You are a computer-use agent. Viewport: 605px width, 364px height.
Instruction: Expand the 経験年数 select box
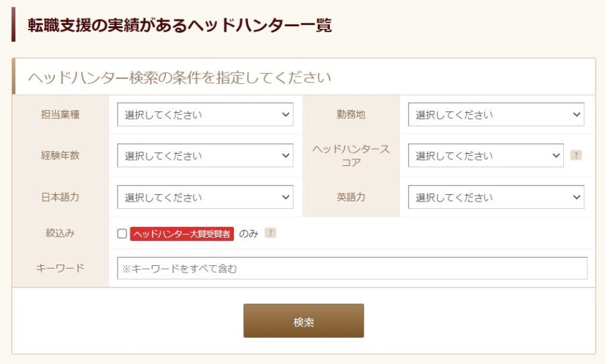[205, 155]
